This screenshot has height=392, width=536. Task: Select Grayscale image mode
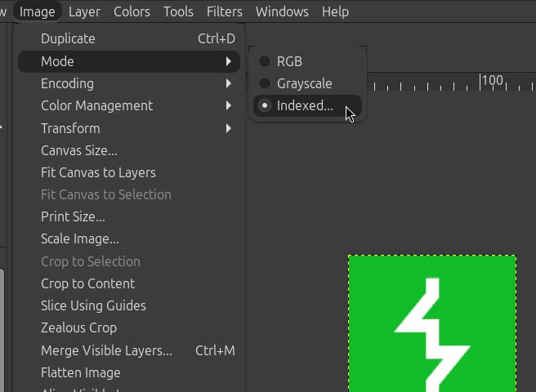click(x=308, y=83)
